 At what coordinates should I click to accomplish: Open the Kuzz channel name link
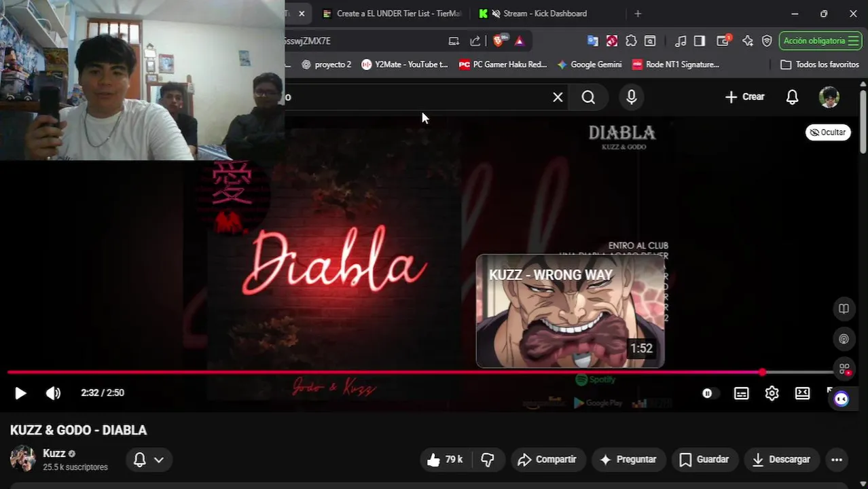tap(54, 453)
